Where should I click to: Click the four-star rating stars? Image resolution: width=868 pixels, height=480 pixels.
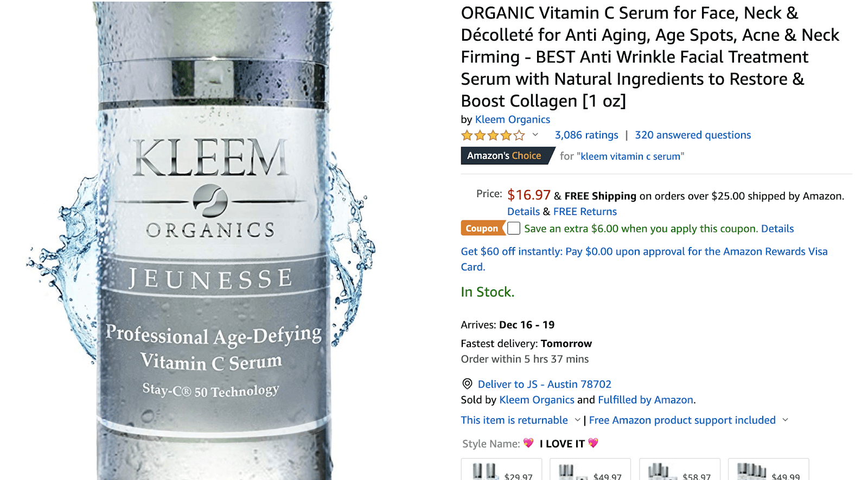pyautogui.click(x=494, y=135)
